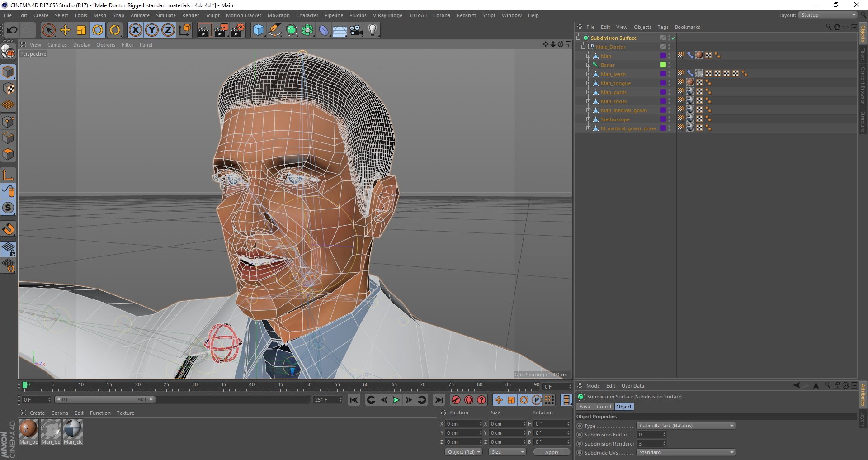Open the Type Catmull-Clark dropdown
The width and height of the screenshot is (868, 460).
point(686,426)
